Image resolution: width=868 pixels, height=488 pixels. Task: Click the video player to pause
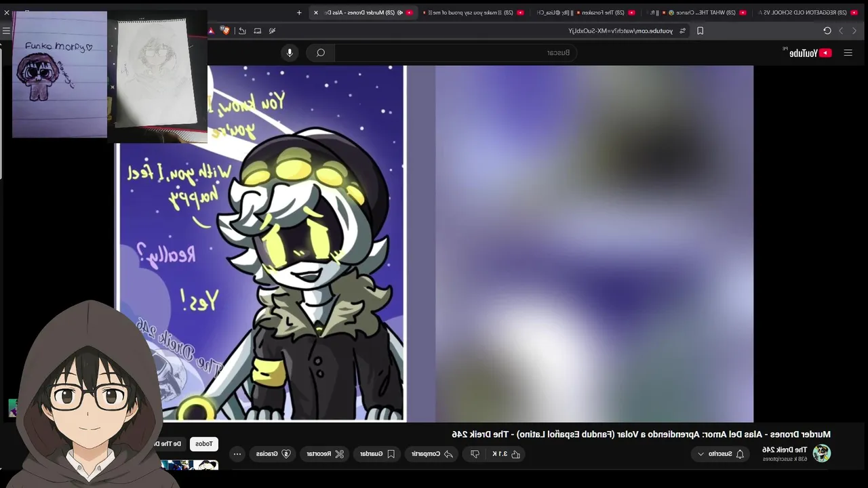click(434, 244)
